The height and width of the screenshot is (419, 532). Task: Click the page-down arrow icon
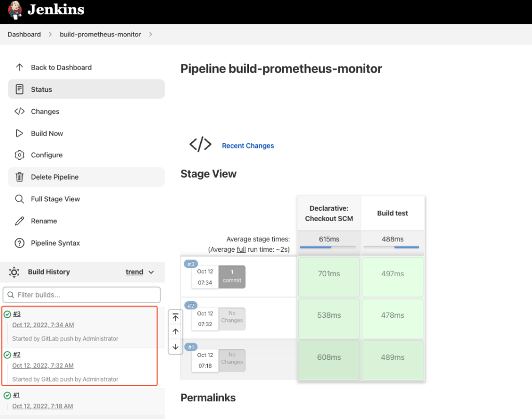pyautogui.click(x=176, y=347)
